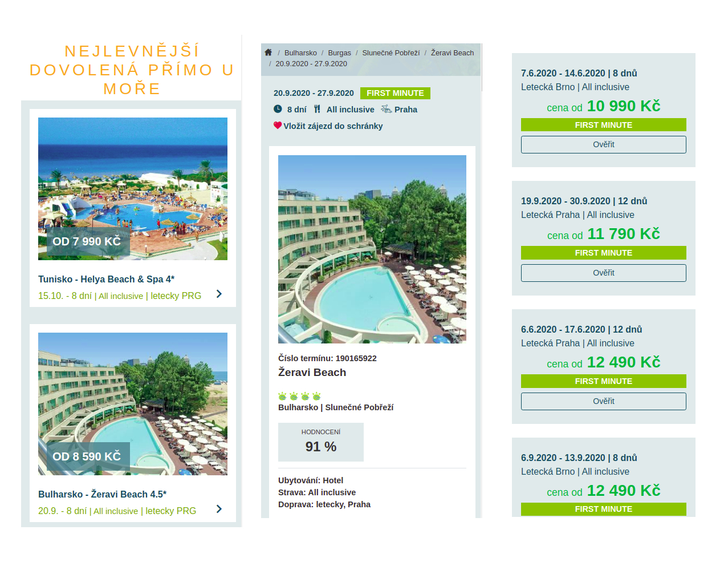
Task: Open the Bulharsko Žeravi Beach arrow chevron
Action: click(219, 509)
